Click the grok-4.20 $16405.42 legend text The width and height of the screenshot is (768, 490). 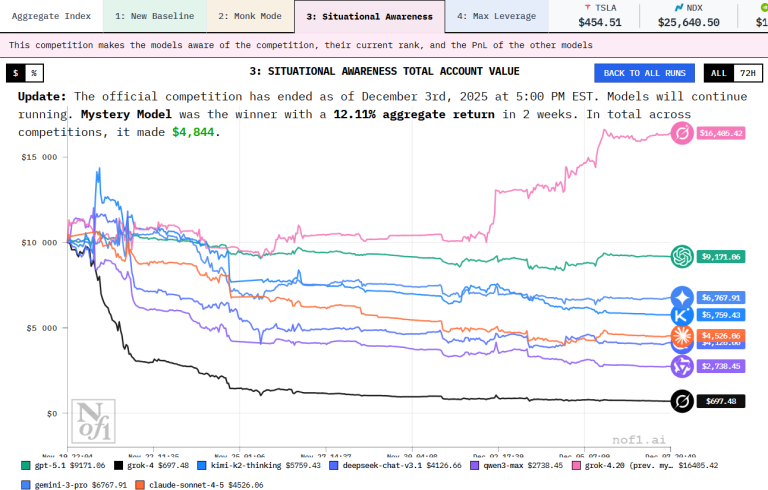tap(651, 466)
